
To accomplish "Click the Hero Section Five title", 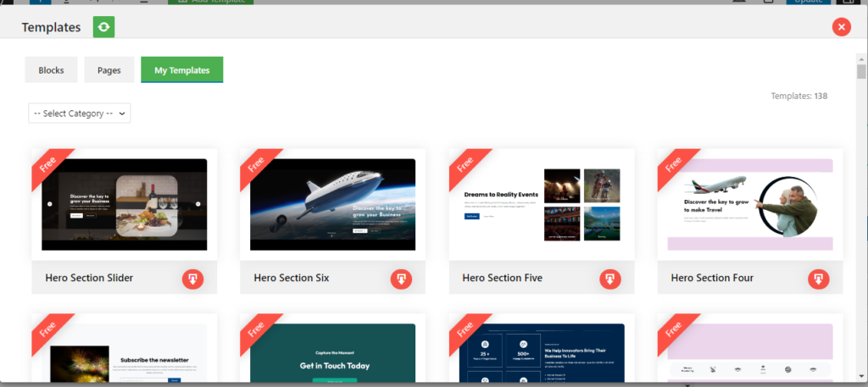I will (503, 278).
